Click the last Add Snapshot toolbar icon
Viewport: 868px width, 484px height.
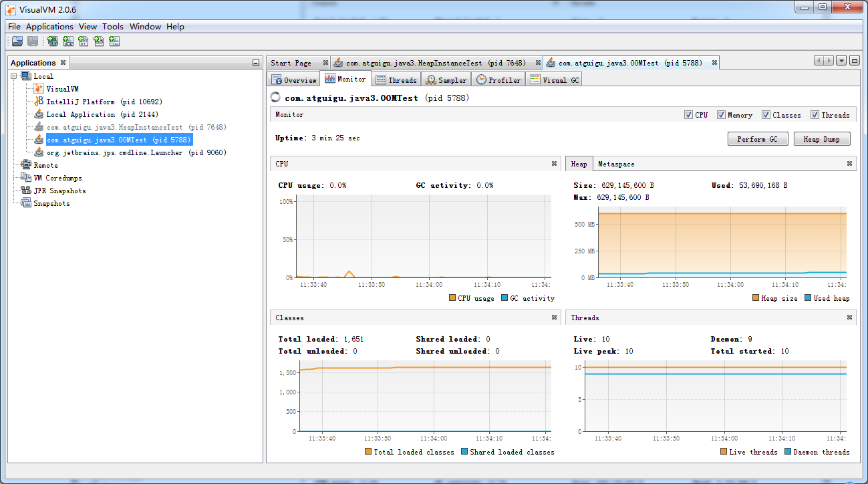point(114,41)
